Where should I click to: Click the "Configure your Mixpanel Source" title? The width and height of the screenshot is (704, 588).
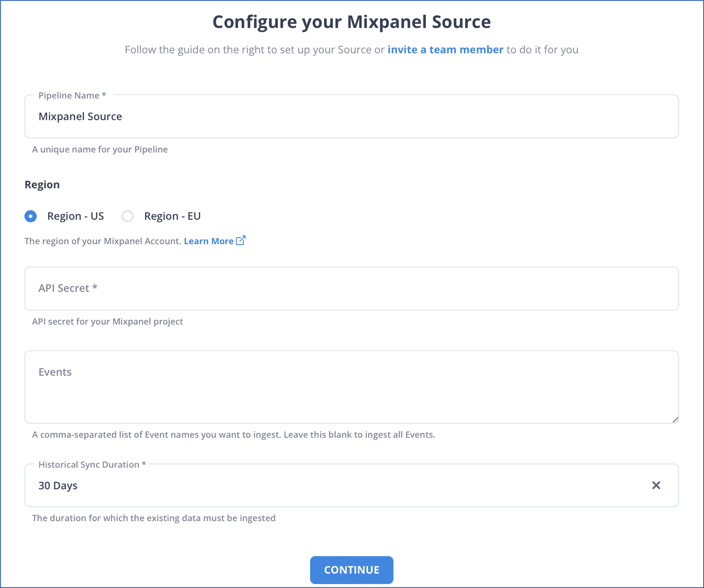[x=352, y=21]
